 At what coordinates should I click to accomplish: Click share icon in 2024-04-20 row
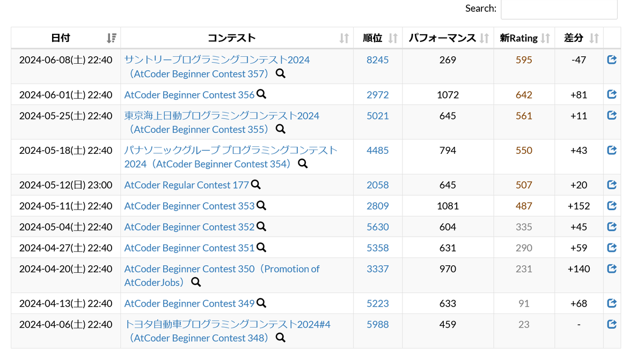pos(612,268)
